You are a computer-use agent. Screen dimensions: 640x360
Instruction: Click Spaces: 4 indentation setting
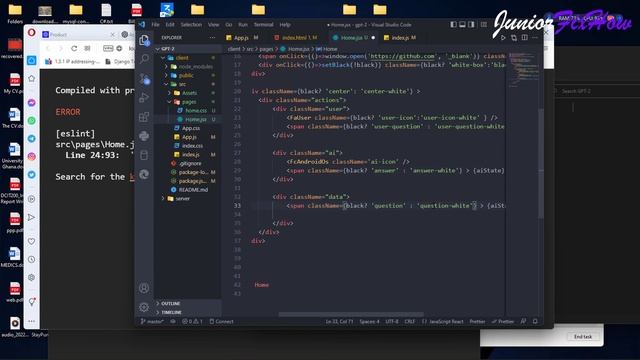(x=369, y=322)
